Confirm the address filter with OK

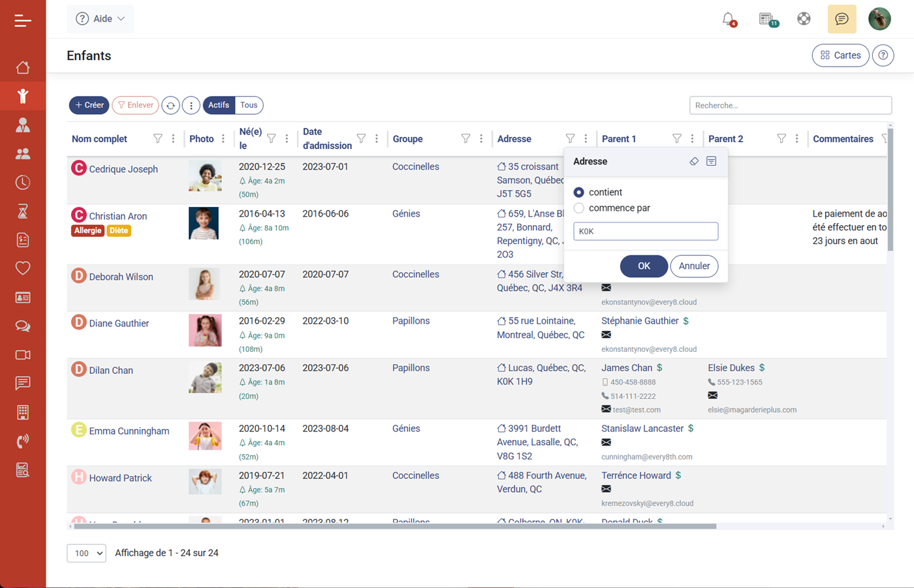pos(644,266)
